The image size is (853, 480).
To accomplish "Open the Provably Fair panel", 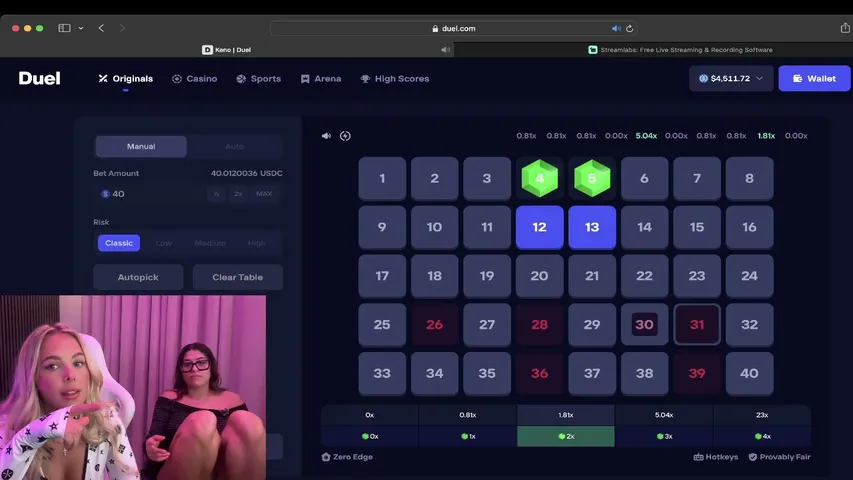I will pyautogui.click(x=780, y=457).
